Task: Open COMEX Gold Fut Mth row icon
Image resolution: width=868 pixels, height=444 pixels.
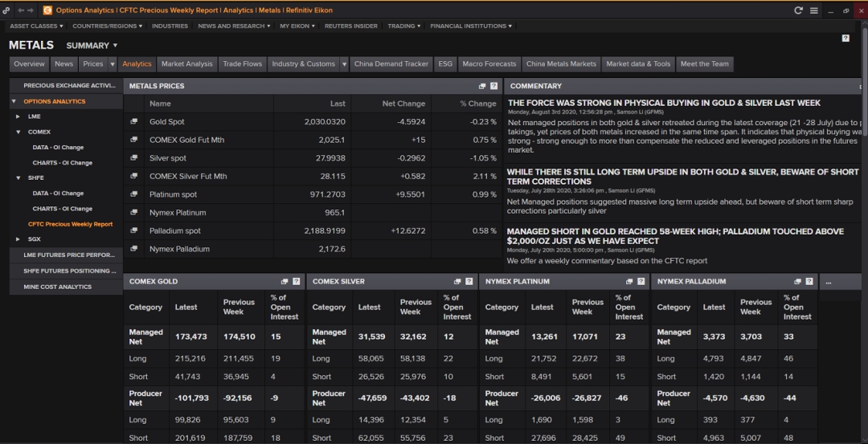Action: [133, 140]
